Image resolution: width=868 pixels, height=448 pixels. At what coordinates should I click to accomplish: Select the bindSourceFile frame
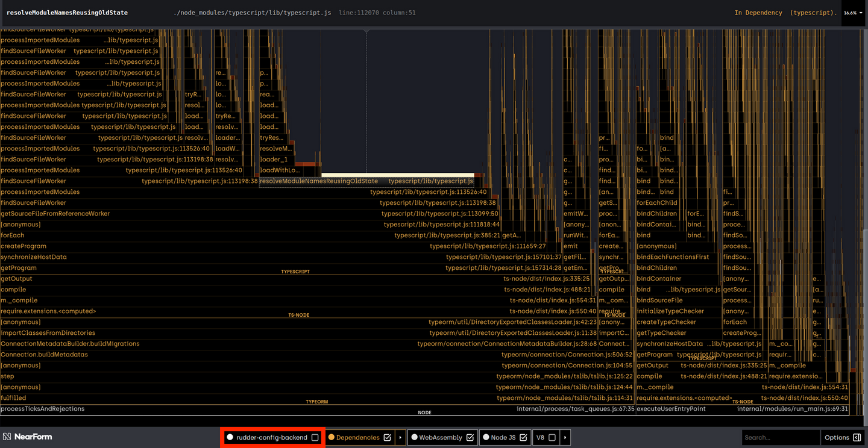[x=679, y=300]
